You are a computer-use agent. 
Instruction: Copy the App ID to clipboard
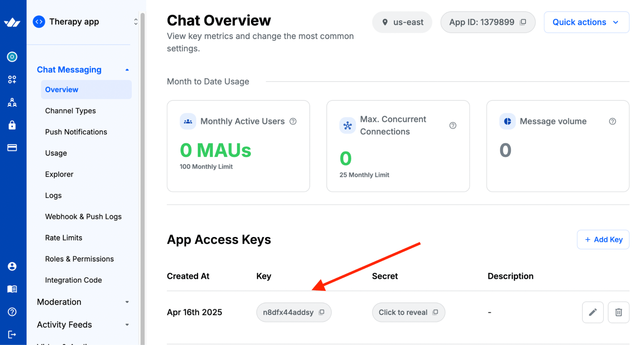523,22
